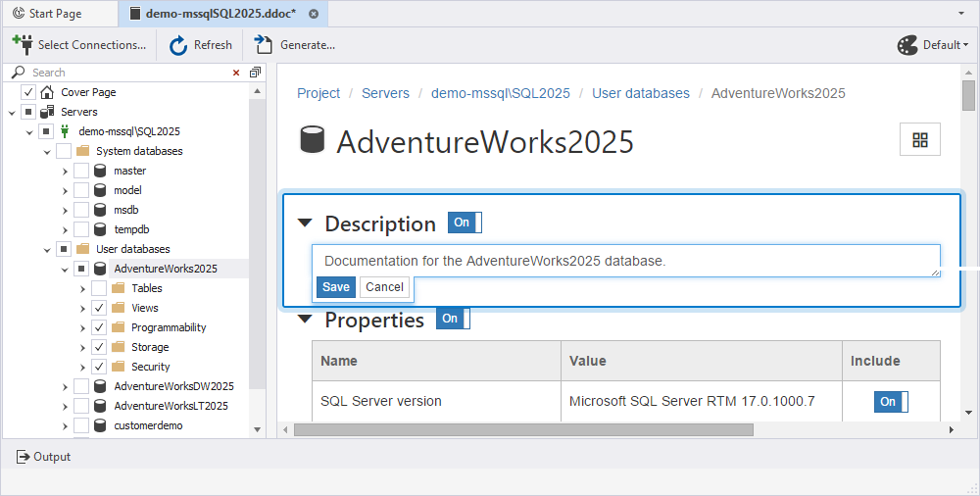Screen dimensions: 980x496
Task: Click the Storage folder icon
Action: [x=119, y=347]
